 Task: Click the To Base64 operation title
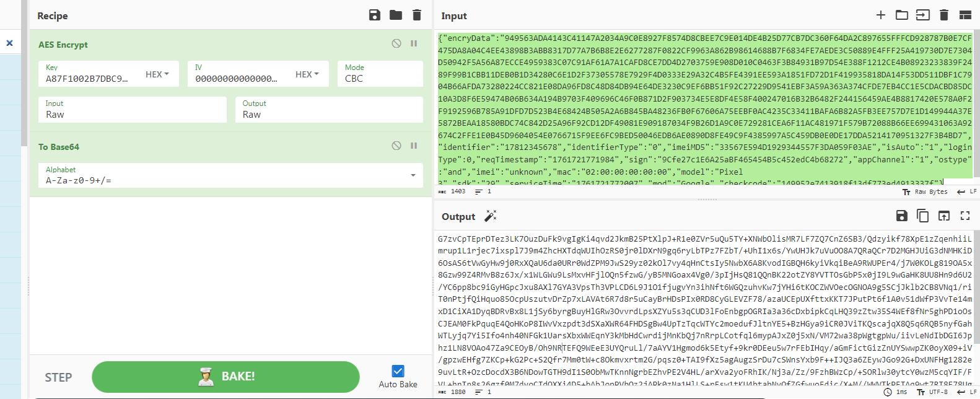pyautogui.click(x=59, y=147)
